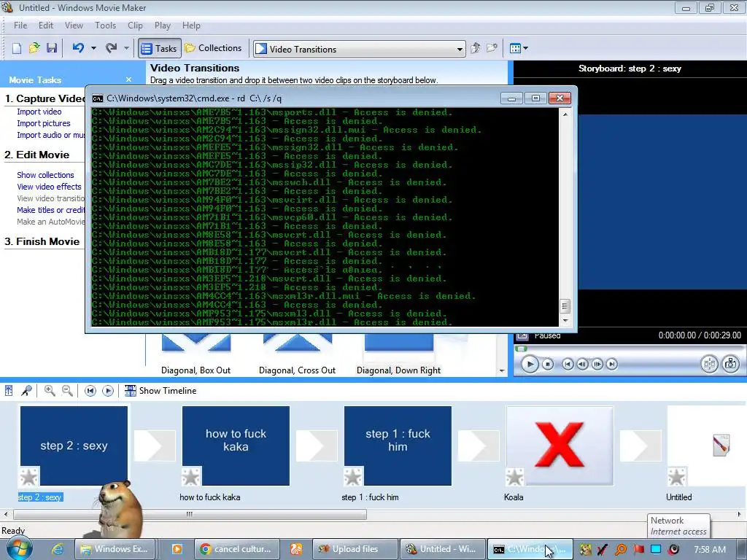Click the Show collections link
747x560 pixels.
tap(45, 175)
